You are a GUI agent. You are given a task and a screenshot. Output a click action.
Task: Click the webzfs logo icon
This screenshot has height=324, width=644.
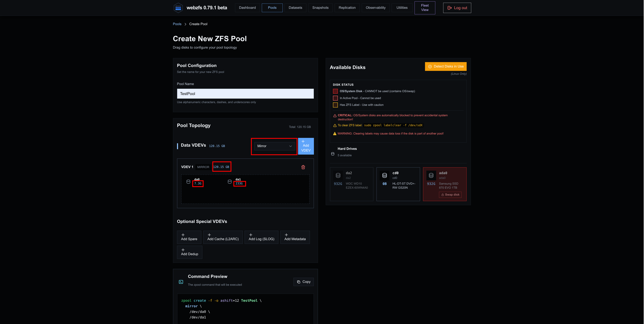click(x=178, y=8)
